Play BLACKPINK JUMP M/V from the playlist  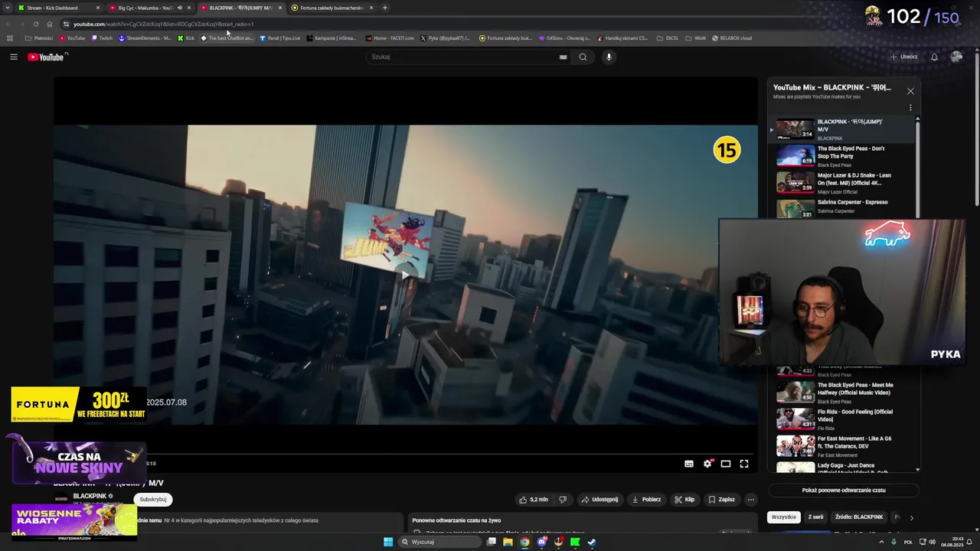[x=842, y=129]
